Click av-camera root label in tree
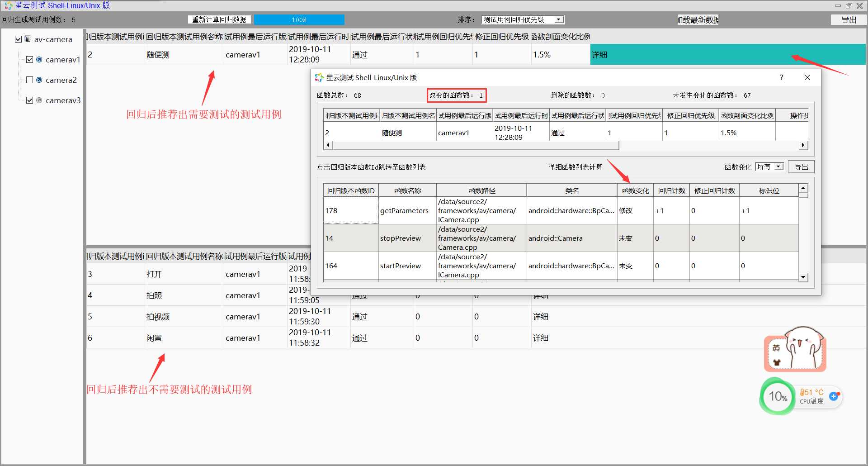Screen dimensions: 868x466 (53, 39)
